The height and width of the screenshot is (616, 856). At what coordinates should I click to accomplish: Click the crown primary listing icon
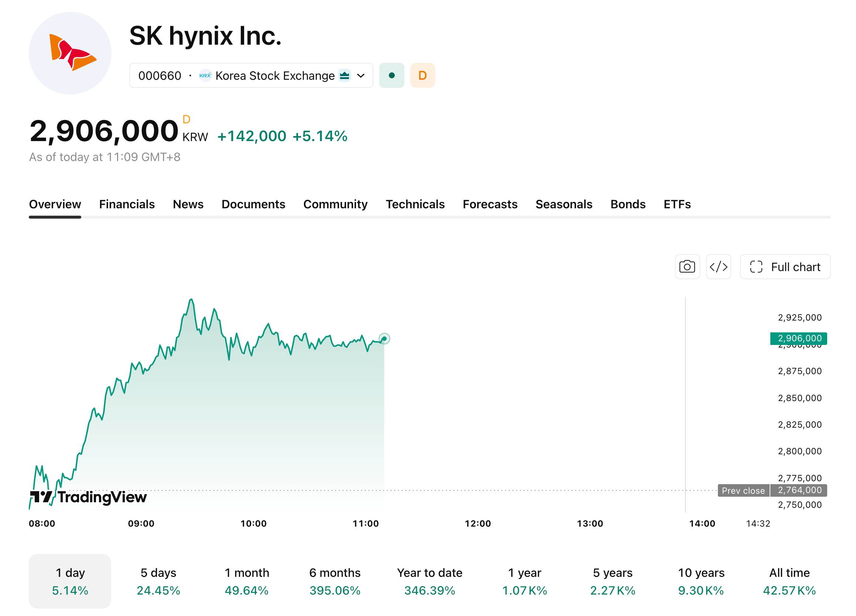[x=345, y=75]
